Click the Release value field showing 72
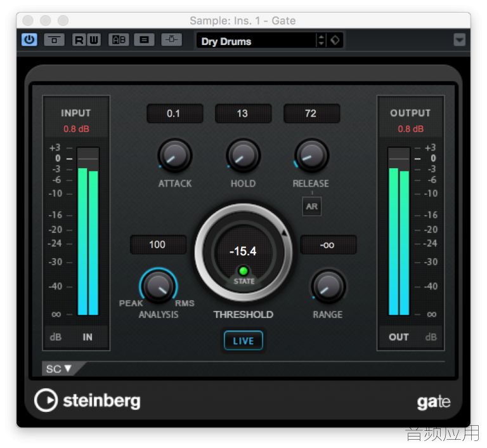487x448 pixels. pos(311,114)
